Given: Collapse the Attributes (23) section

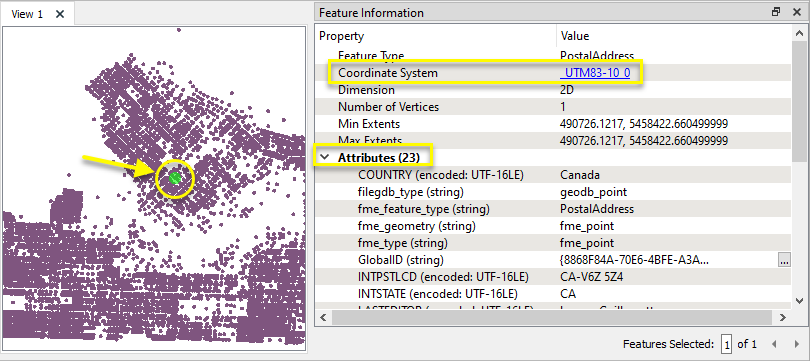Looking at the screenshot, I should point(325,158).
